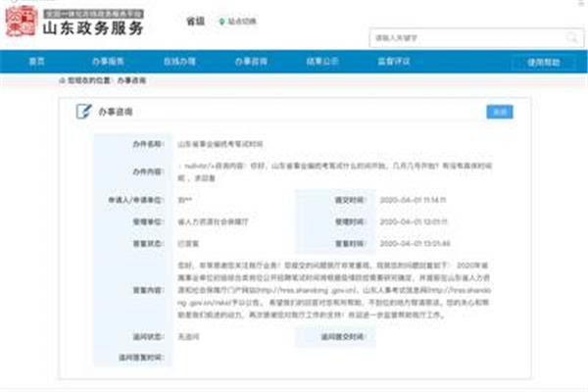Open the 站点切换 site switcher
588x392 pixels.
(x=242, y=22)
